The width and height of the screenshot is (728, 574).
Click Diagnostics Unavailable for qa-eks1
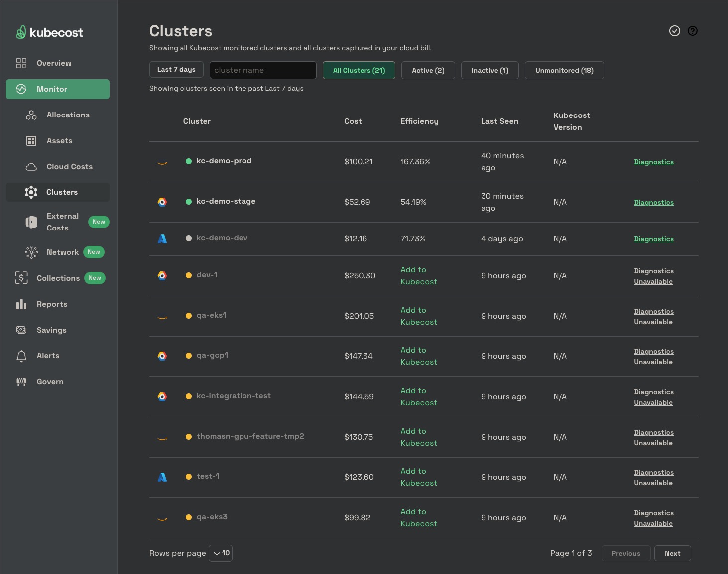pos(654,317)
